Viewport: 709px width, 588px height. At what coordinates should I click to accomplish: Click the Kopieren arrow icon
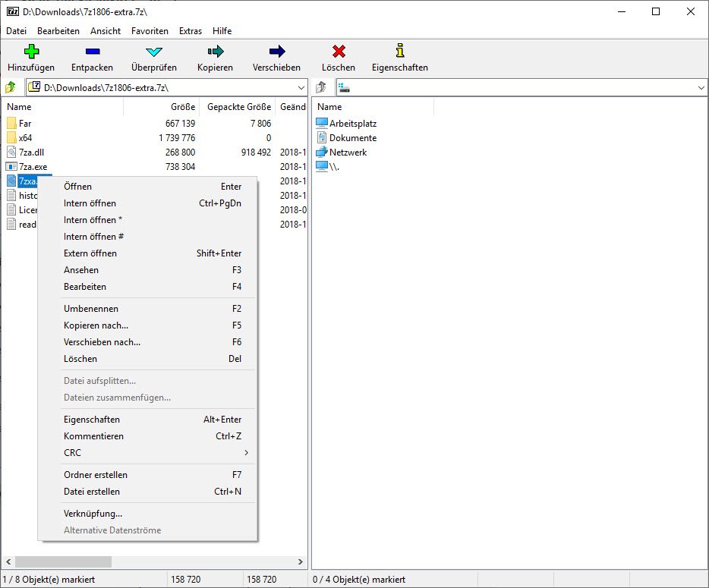(216, 51)
